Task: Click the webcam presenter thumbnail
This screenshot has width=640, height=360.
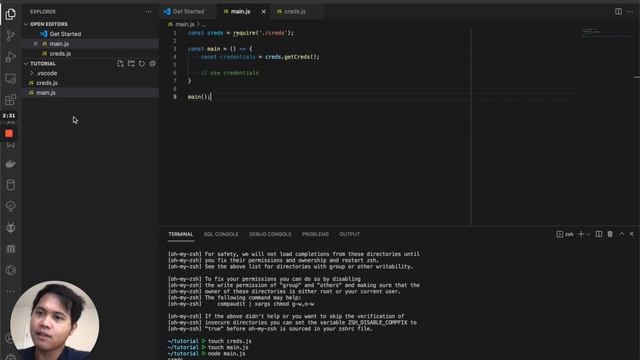Action: (55, 320)
